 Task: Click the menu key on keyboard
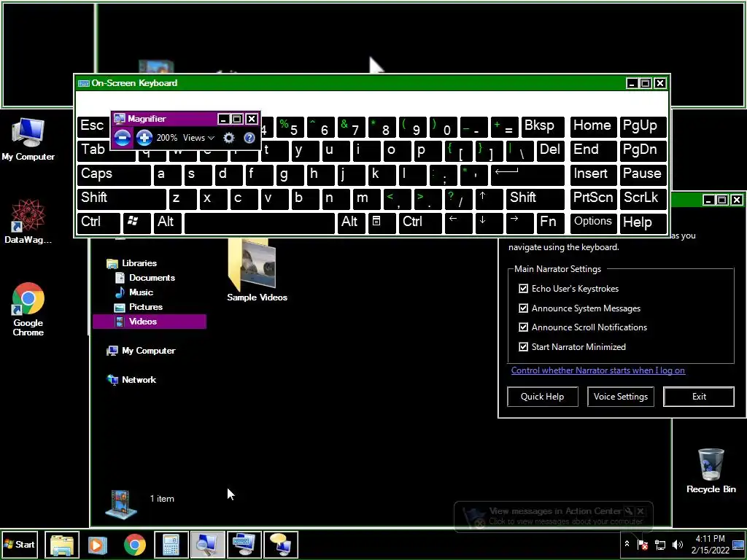pyautogui.click(x=382, y=222)
